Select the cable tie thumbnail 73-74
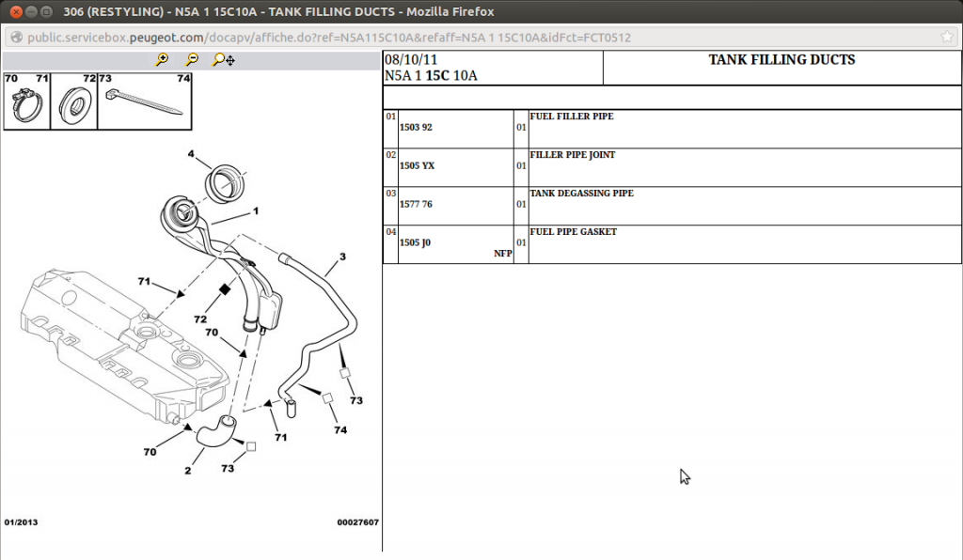The width and height of the screenshot is (963, 560). (144, 101)
